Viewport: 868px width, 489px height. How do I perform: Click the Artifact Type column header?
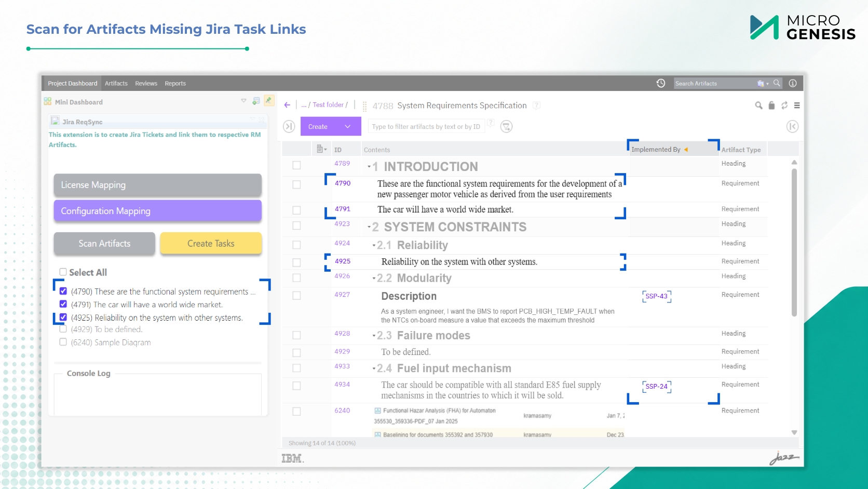(x=741, y=150)
